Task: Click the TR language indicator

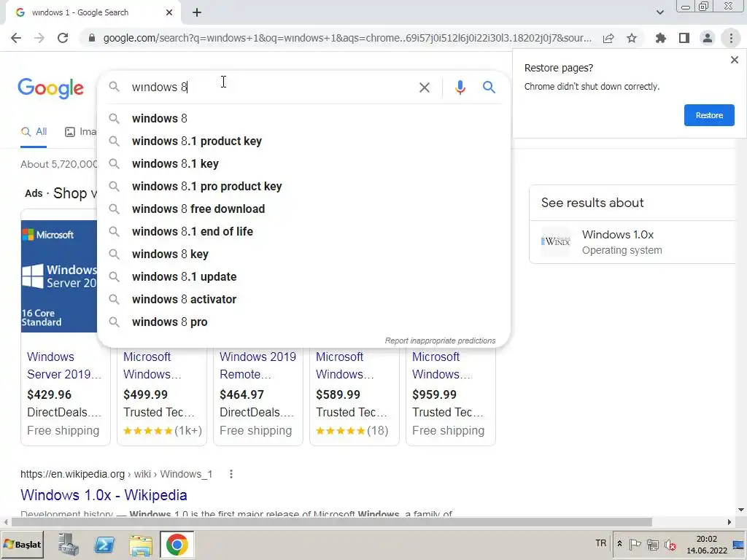Action: coord(601,543)
